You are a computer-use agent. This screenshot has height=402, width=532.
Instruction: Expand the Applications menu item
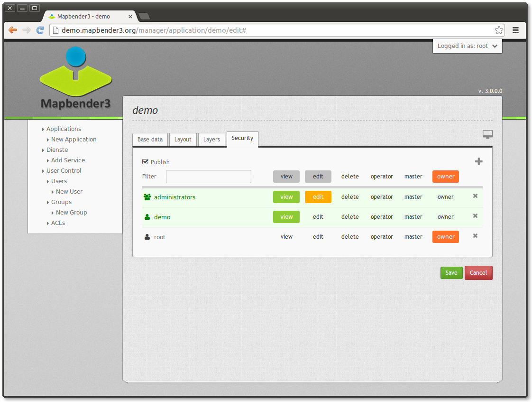(x=64, y=129)
